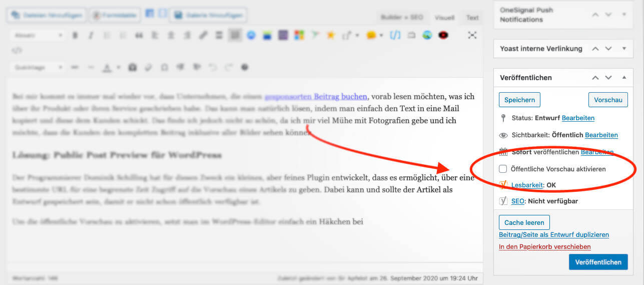Screen dimensions: 644x285
Task: Switch to the Text editor tab
Action: coord(472,18)
